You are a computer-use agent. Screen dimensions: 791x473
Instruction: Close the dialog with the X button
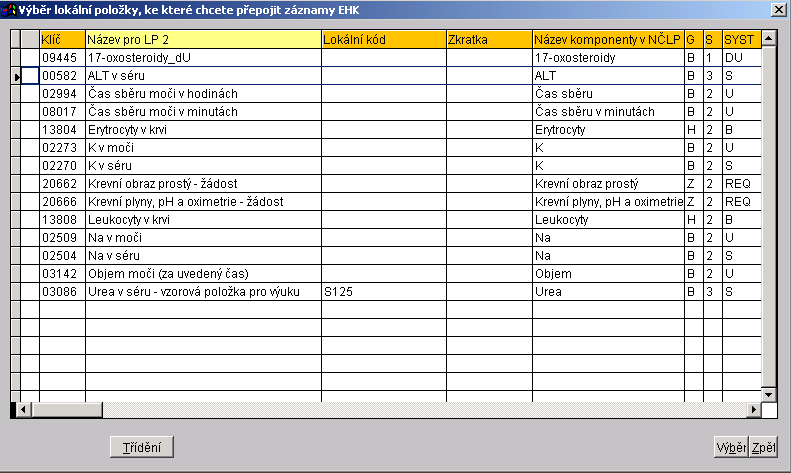[x=778, y=9]
